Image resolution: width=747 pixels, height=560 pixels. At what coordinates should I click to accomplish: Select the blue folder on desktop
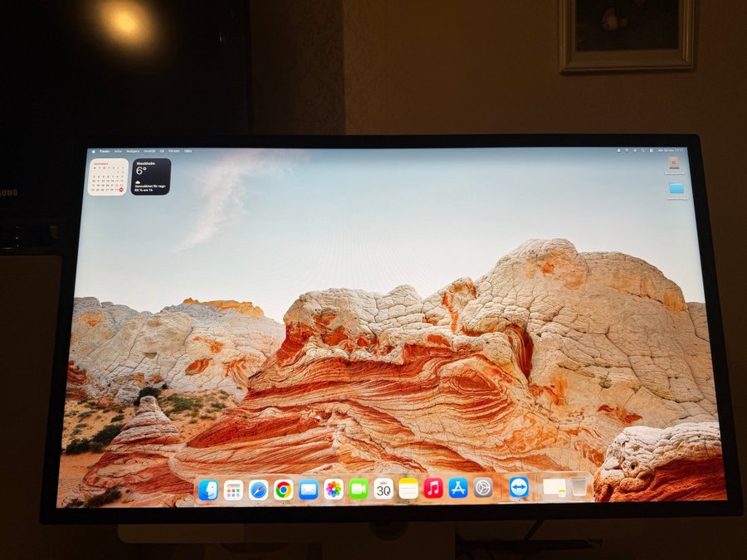point(676,188)
